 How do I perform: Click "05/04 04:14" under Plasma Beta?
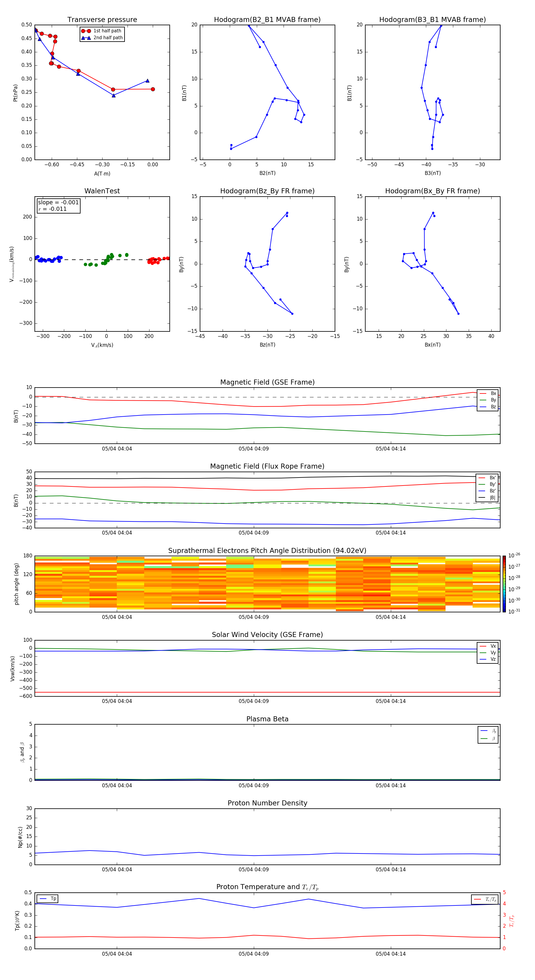pos(391,785)
